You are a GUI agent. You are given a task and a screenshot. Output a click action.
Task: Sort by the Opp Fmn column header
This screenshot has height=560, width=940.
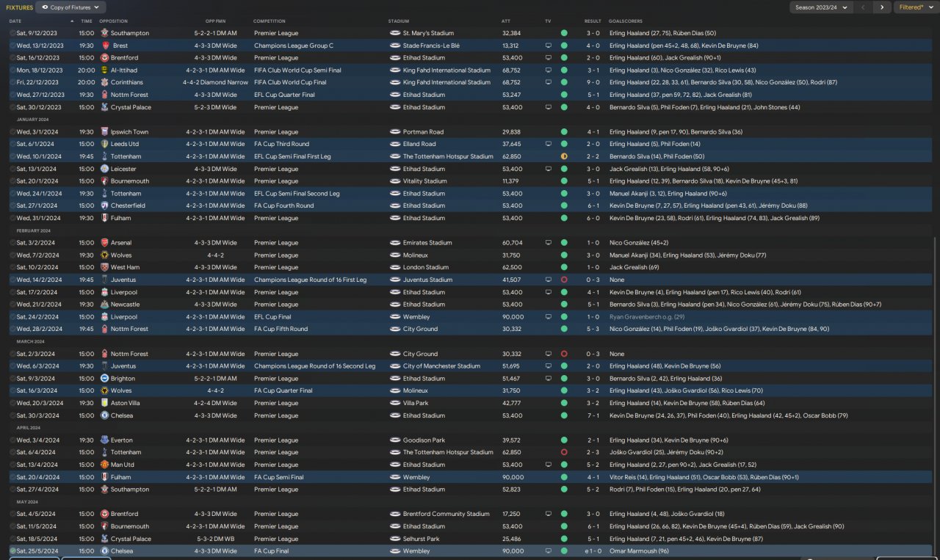point(215,21)
